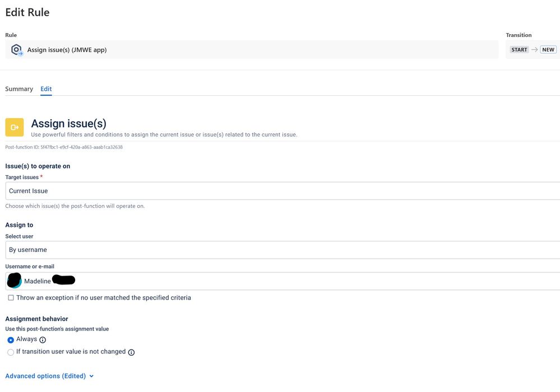560x392 pixels.
Task: Click the yellow Assign issue(s) icon
Action: pyautogui.click(x=15, y=127)
